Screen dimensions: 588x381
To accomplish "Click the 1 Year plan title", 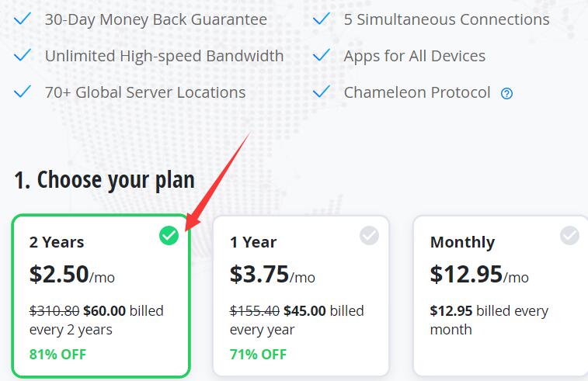I will (x=253, y=242).
